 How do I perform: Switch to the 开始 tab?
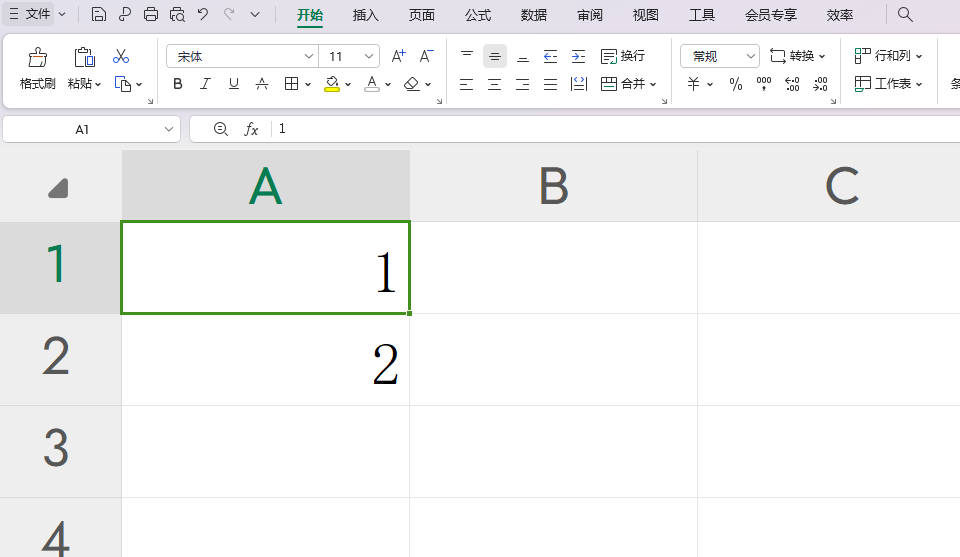pyautogui.click(x=310, y=15)
